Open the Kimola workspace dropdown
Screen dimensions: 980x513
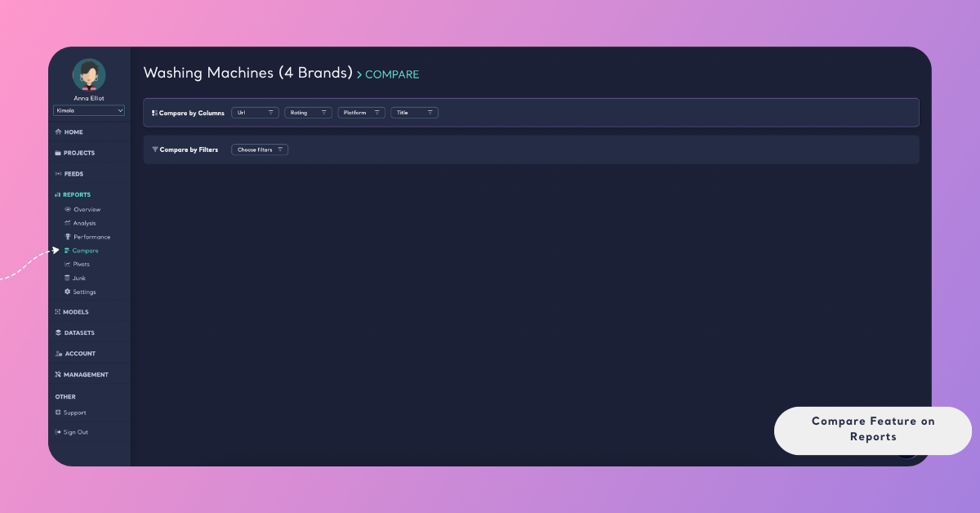click(x=89, y=110)
